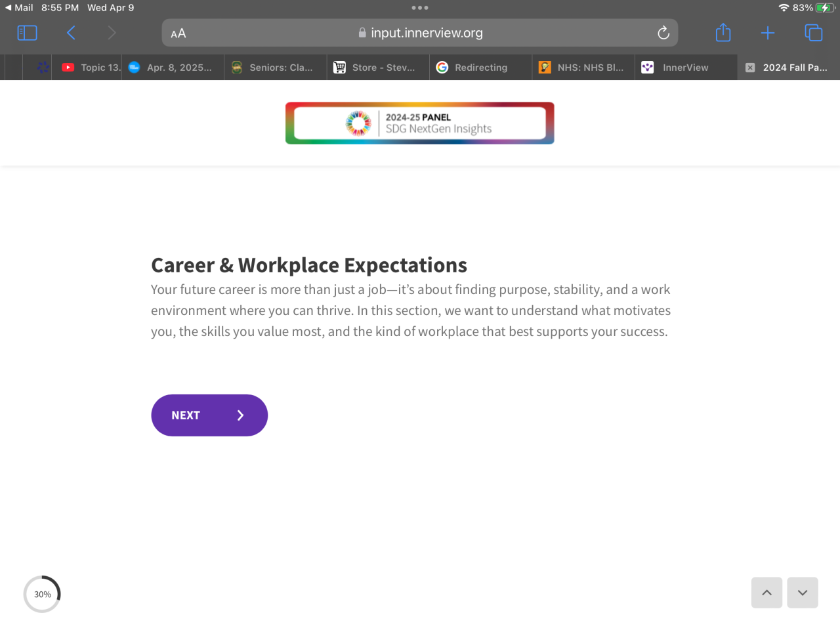Open the AA reader view options
This screenshot has width=840, height=630.
(178, 33)
